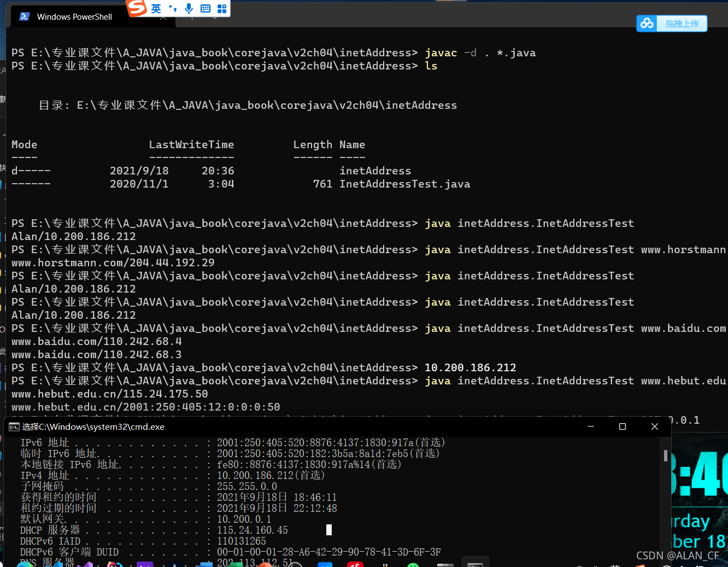Click the 'Name' column header
Screen dimensions: 728x567
[x=353, y=145]
